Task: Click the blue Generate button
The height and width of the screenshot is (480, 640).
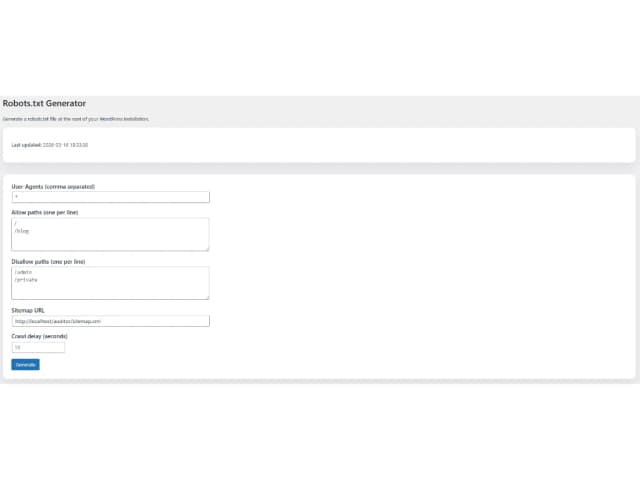Action: point(25,364)
